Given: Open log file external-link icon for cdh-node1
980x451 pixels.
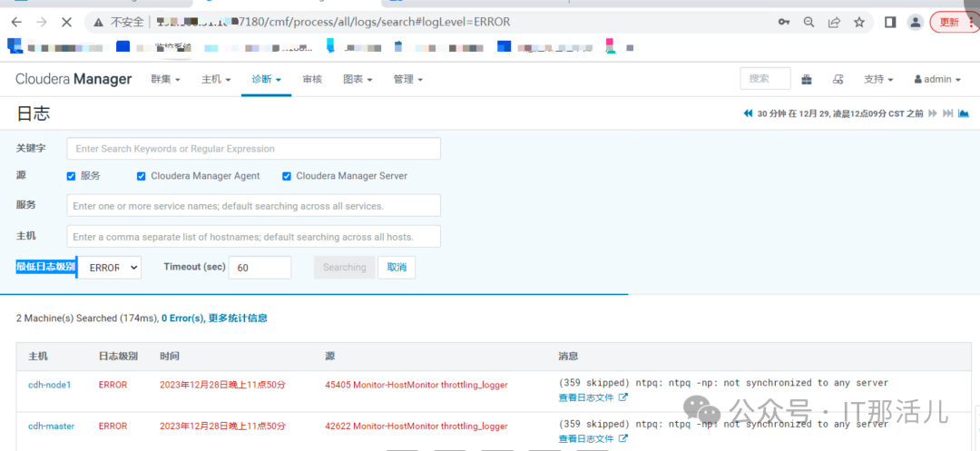Looking at the screenshot, I should 623,397.
